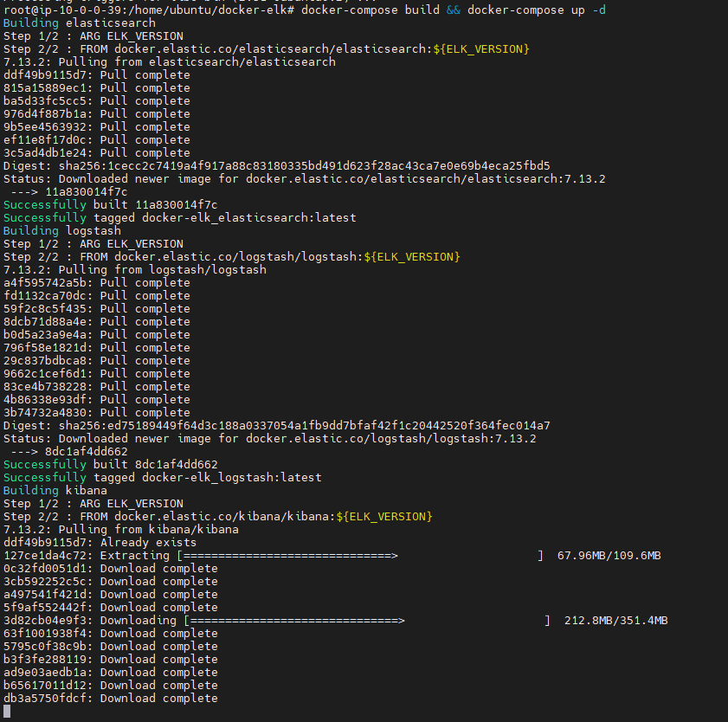Click the 'docker-compose build' command text
This screenshot has width=728, height=722.
coord(370,10)
